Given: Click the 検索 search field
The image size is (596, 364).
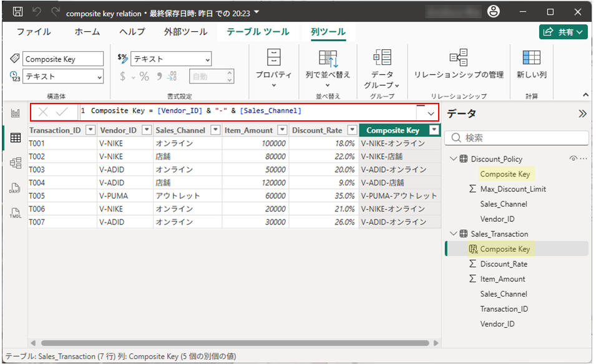Looking at the screenshot, I should (517, 138).
